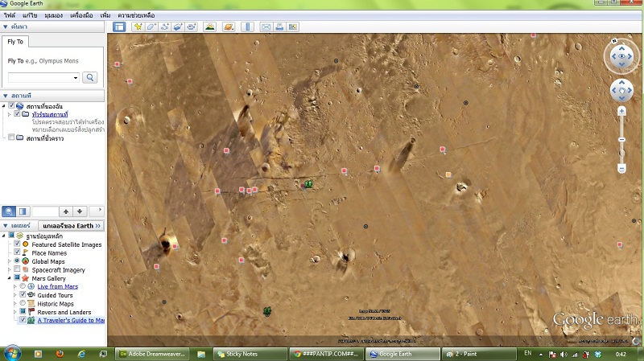The width and height of the screenshot is (644, 361).
Task: Open the Windows Start button
Action: pos(12,353)
